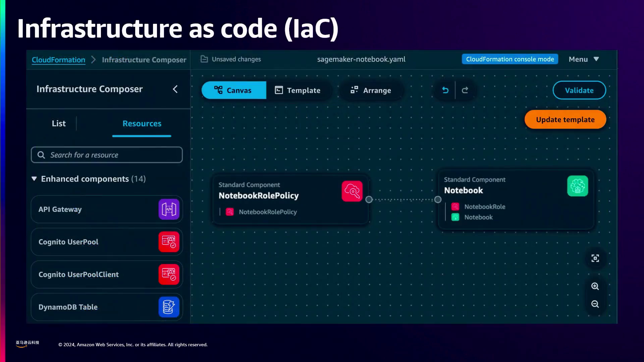Select the Cognito UserPoolClient component name
Screen dimensions: 644x362
pos(78,275)
